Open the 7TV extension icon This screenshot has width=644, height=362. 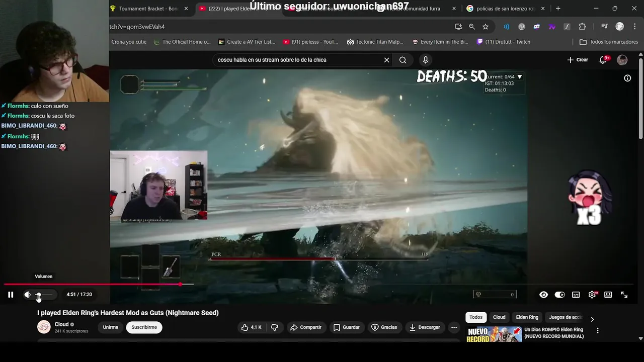552,27
